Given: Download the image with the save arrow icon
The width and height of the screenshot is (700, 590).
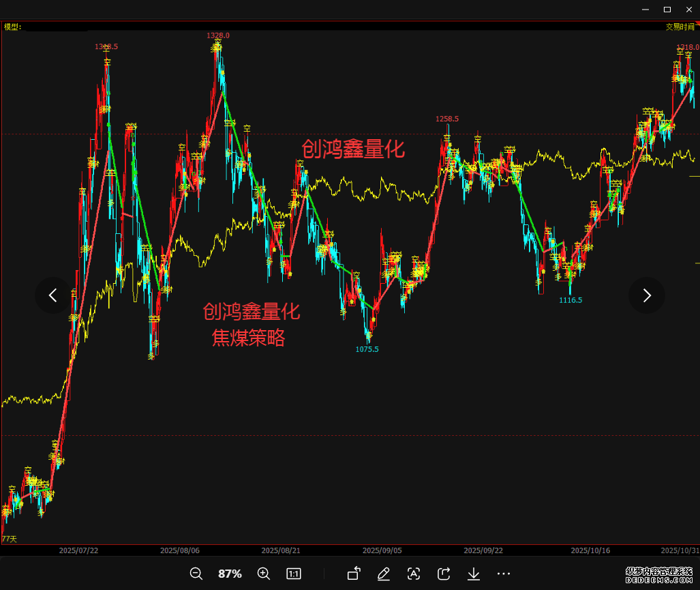Looking at the screenshot, I should pyautogui.click(x=474, y=574).
